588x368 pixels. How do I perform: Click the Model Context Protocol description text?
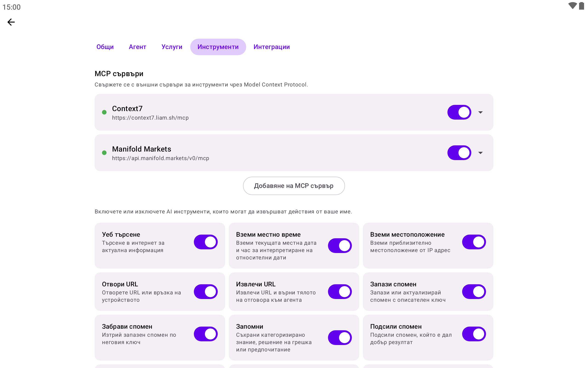[201, 85]
